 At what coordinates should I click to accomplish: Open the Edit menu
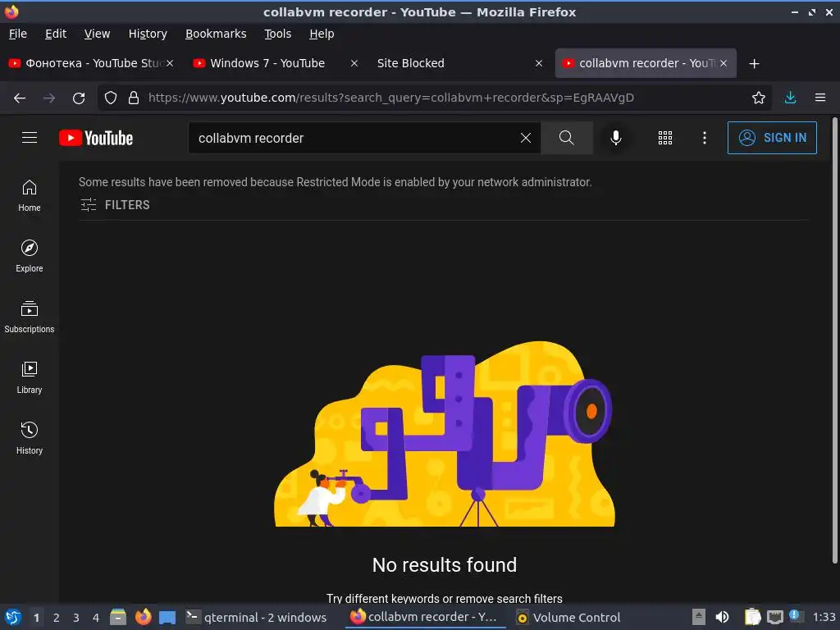pos(56,34)
